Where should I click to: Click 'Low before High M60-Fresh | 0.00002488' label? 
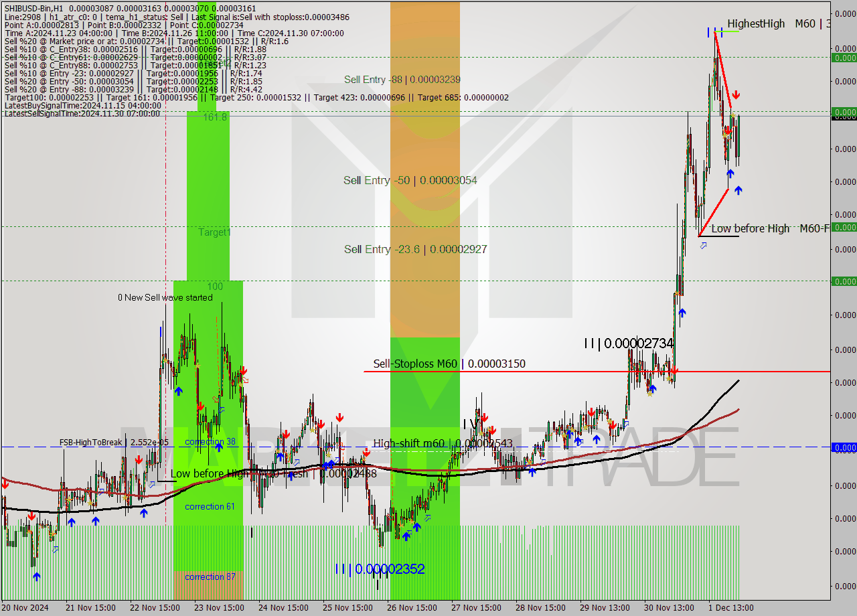tap(273, 473)
